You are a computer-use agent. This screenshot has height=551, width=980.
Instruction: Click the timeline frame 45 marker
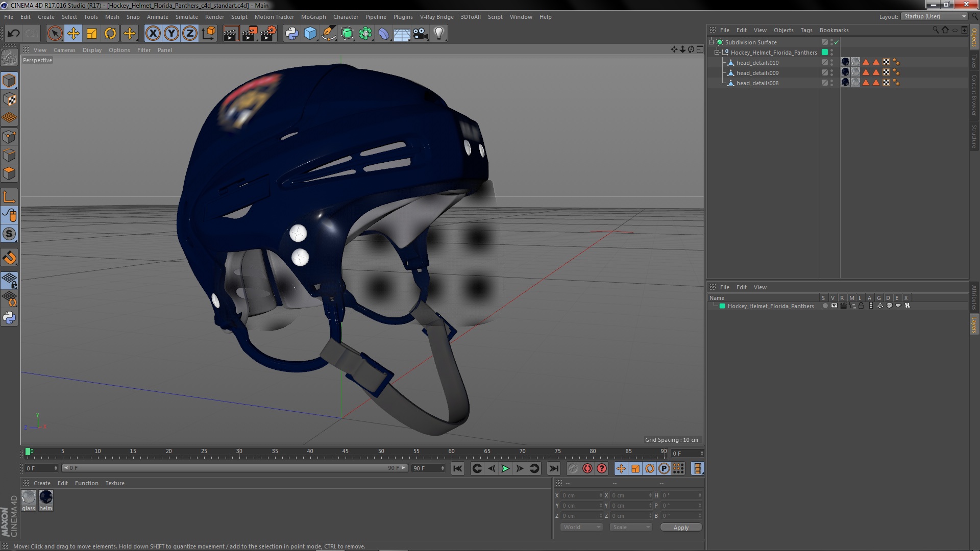click(346, 452)
